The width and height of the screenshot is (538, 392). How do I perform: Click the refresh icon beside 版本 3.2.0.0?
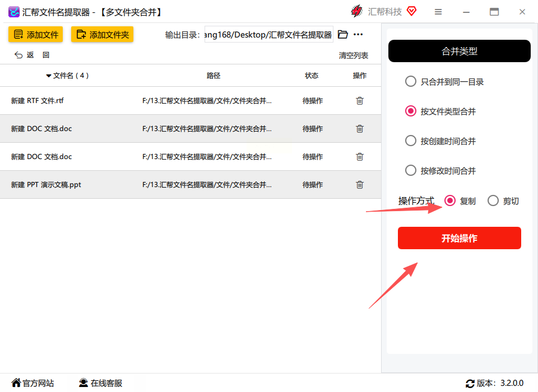470,384
